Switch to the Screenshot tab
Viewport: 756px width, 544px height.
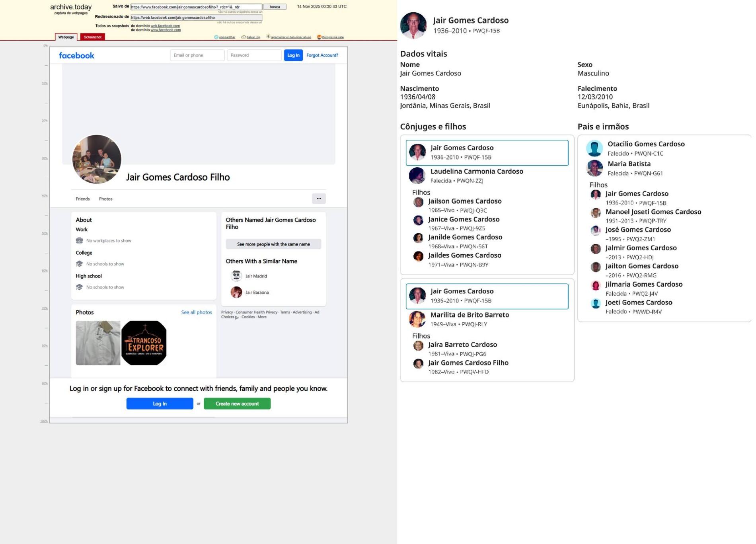92,37
